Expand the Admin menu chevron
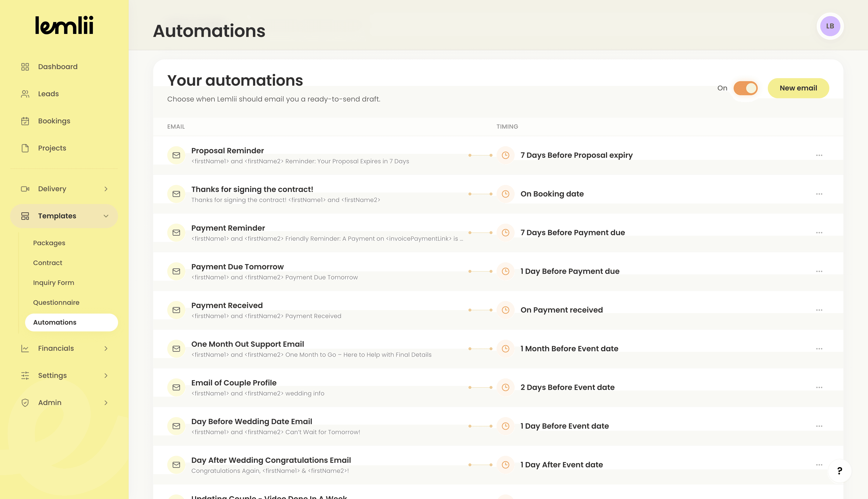Viewport: 868px width, 499px height. coord(106,402)
